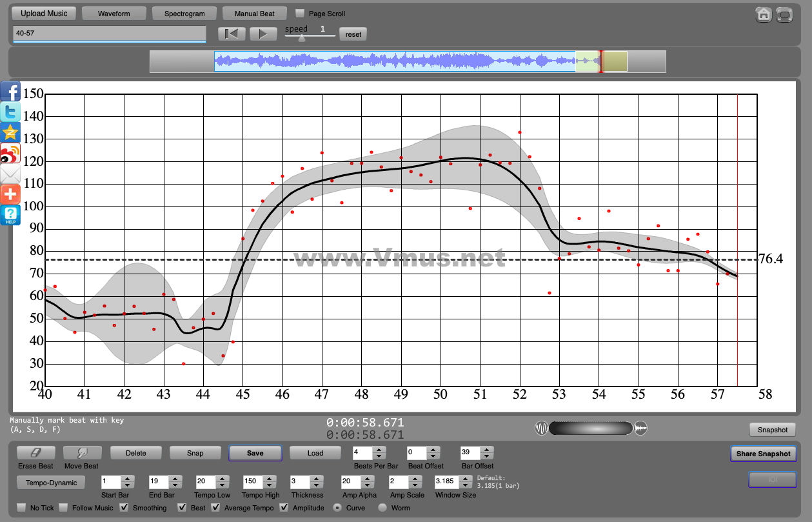The height and width of the screenshot is (522, 812).
Task: Click the email envelope share icon
Action: tap(10, 174)
